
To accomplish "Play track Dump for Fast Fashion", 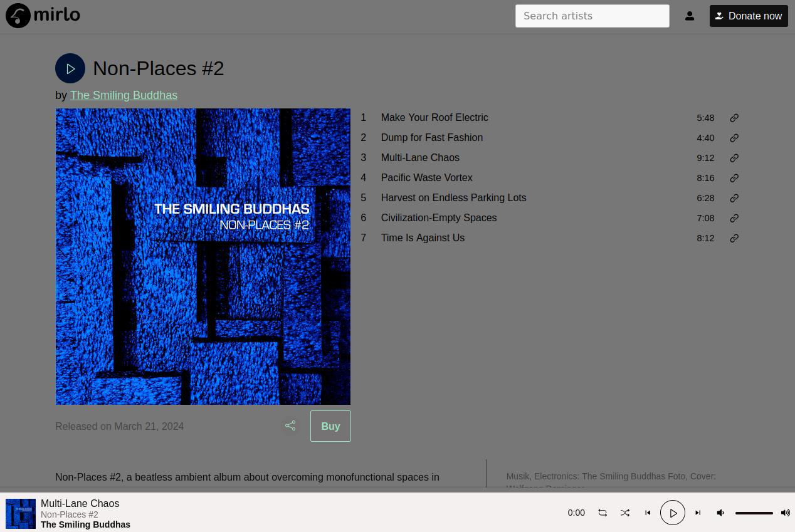I will tap(432, 138).
